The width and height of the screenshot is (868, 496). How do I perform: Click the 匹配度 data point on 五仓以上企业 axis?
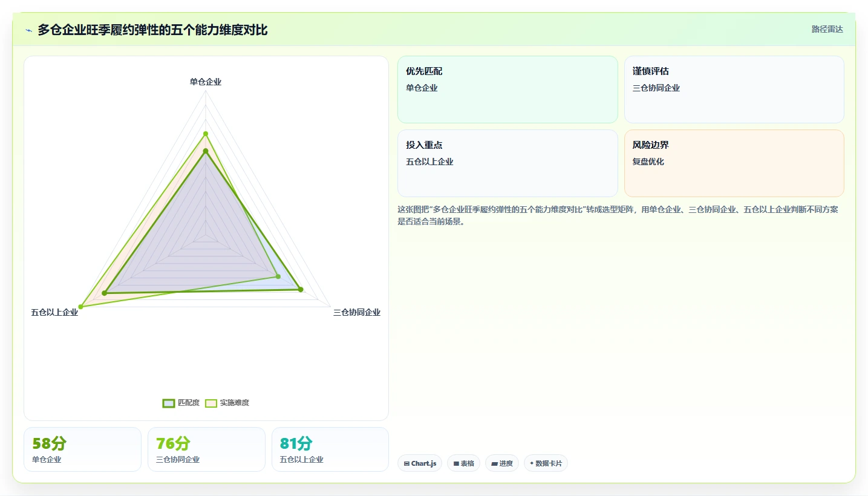tap(104, 293)
